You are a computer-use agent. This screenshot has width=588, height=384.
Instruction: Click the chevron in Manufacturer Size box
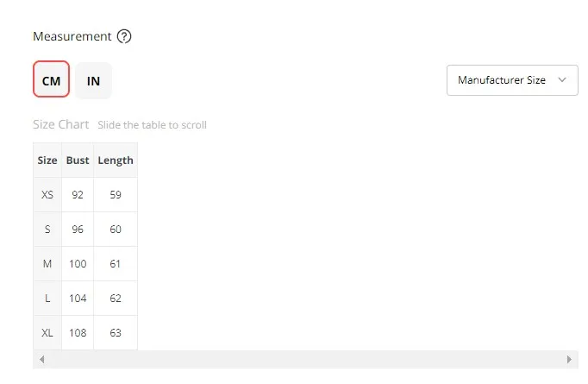[562, 80]
